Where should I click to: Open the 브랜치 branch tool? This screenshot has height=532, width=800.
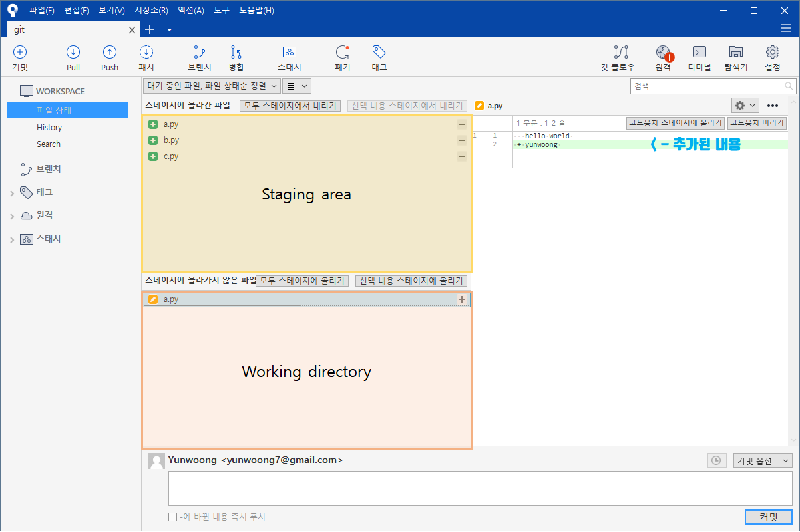(200, 52)
